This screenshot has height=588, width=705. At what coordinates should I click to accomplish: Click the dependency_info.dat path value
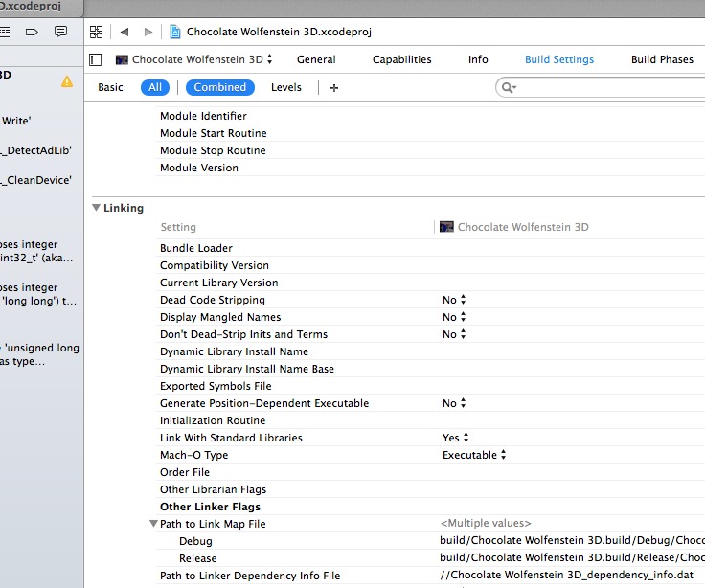pos(566,575)
